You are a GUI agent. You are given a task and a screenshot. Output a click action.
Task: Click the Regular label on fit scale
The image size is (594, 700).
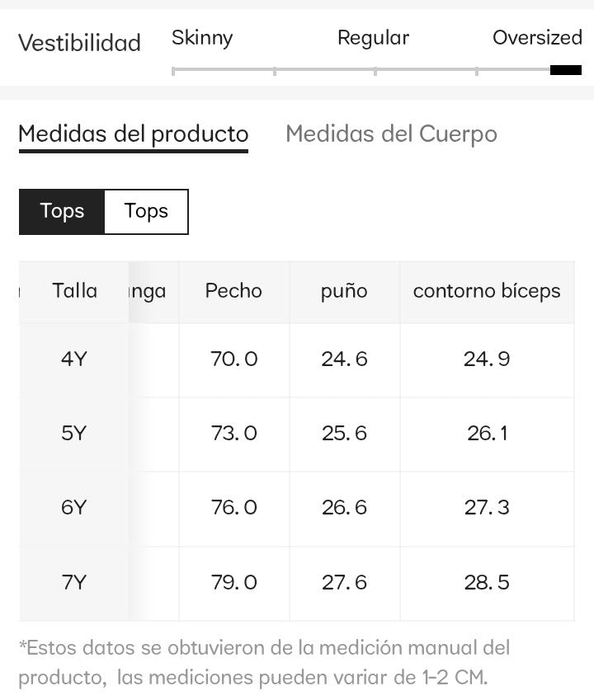pyautogui.click(x=373, y=38)
